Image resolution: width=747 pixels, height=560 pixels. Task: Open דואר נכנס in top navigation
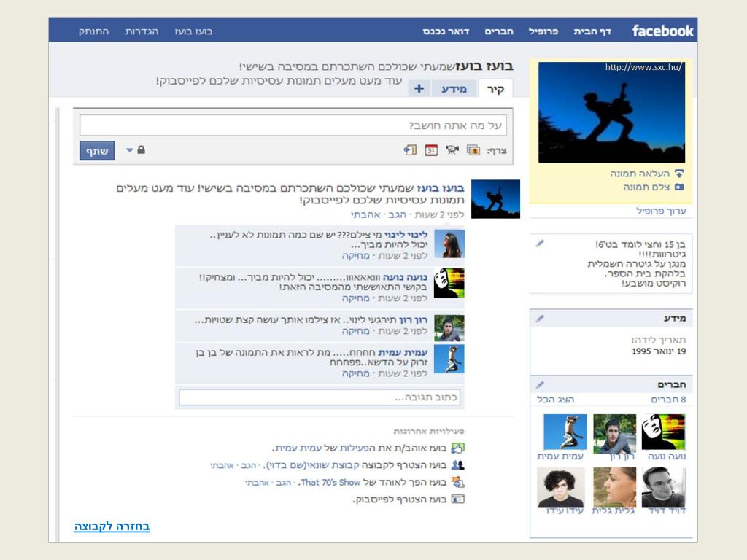[446, 31]
